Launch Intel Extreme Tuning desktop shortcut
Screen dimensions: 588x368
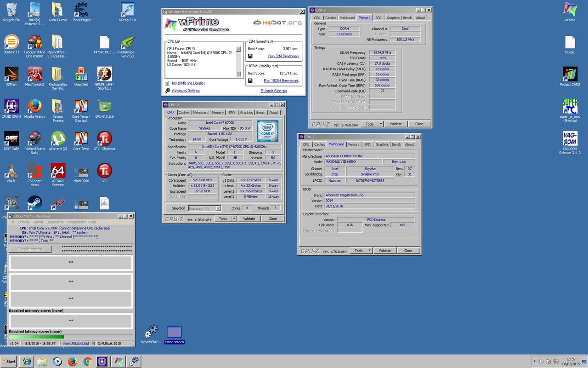[x=34, y=14]
